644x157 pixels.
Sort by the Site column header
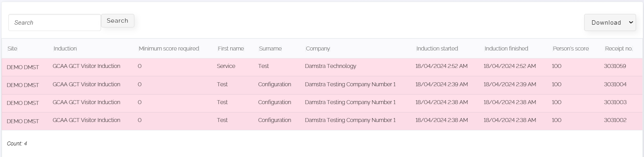(12, 48)
